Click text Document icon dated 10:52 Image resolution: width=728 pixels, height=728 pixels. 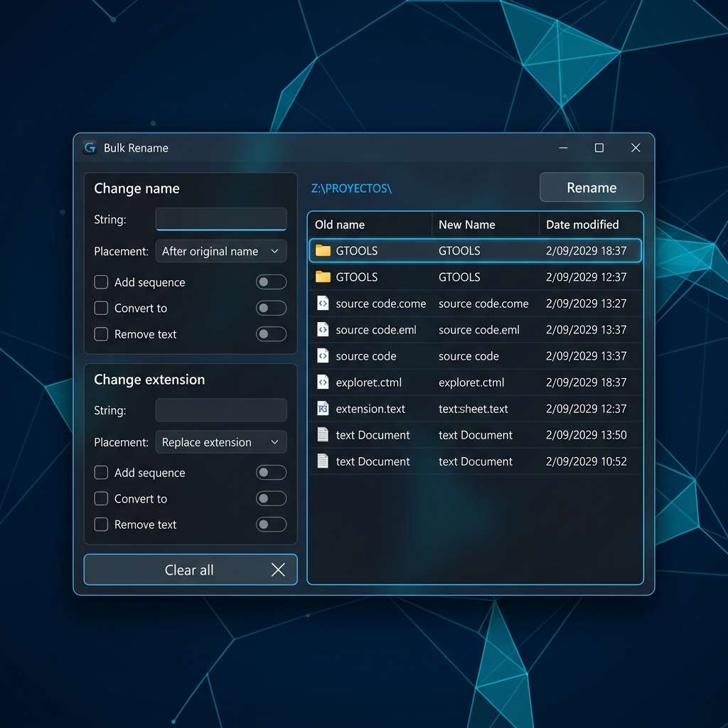click(x=323, y=461)
